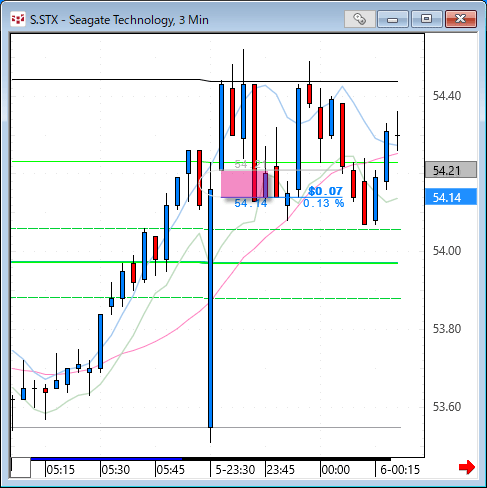487x488 pixels.
Task: Click the red arrow at bottom right
Action: click(467, 467)
